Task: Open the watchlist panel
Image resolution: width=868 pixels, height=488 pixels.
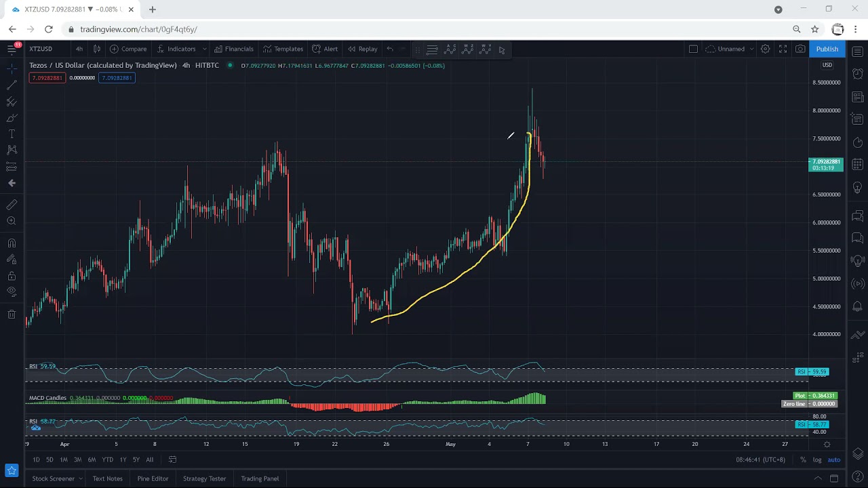Action: [x=858, y=52]
